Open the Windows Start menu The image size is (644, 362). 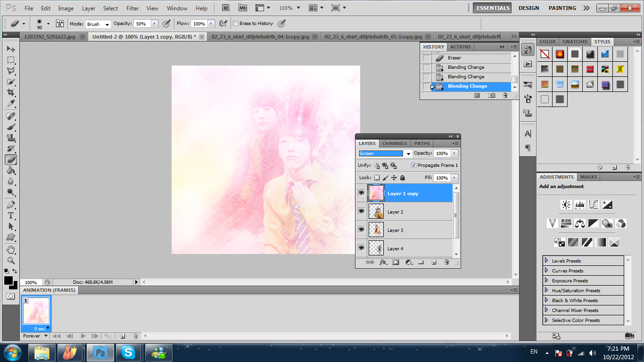pos(12,353)
